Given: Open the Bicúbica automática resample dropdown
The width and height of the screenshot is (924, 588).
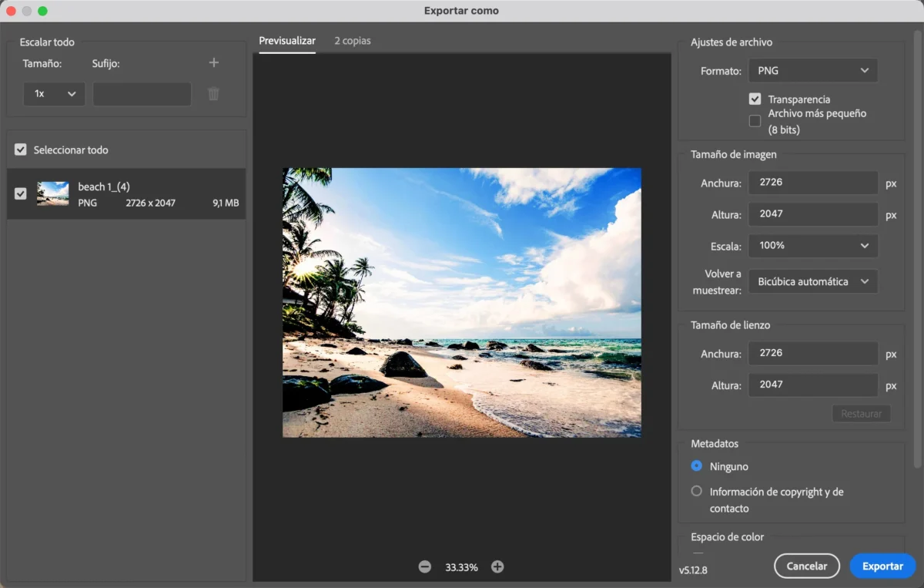Looking at the screenshot, I should pyautogui.click(x=812, y=282).
